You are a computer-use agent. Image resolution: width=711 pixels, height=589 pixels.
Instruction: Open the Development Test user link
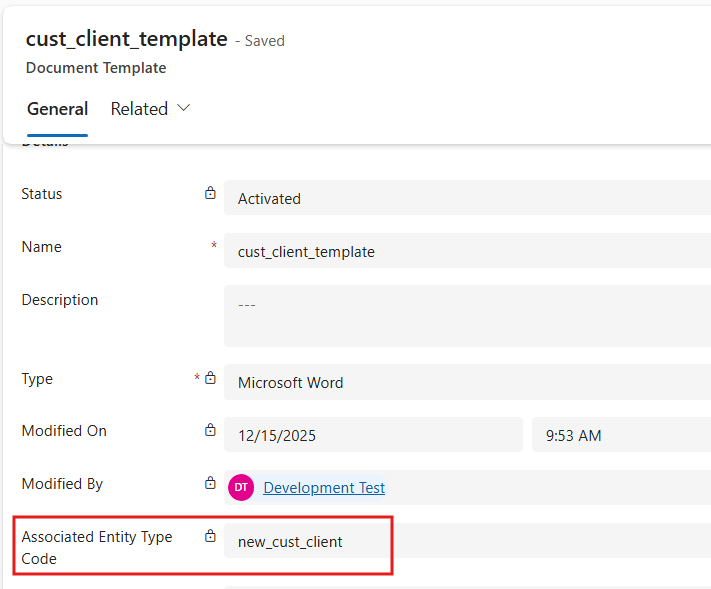[x=324, y=488]
